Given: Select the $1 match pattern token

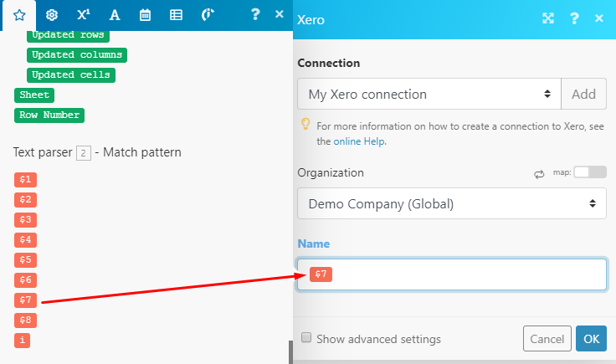Looking at the screenshot, I should pyautogui.click(x=26, y=179).
